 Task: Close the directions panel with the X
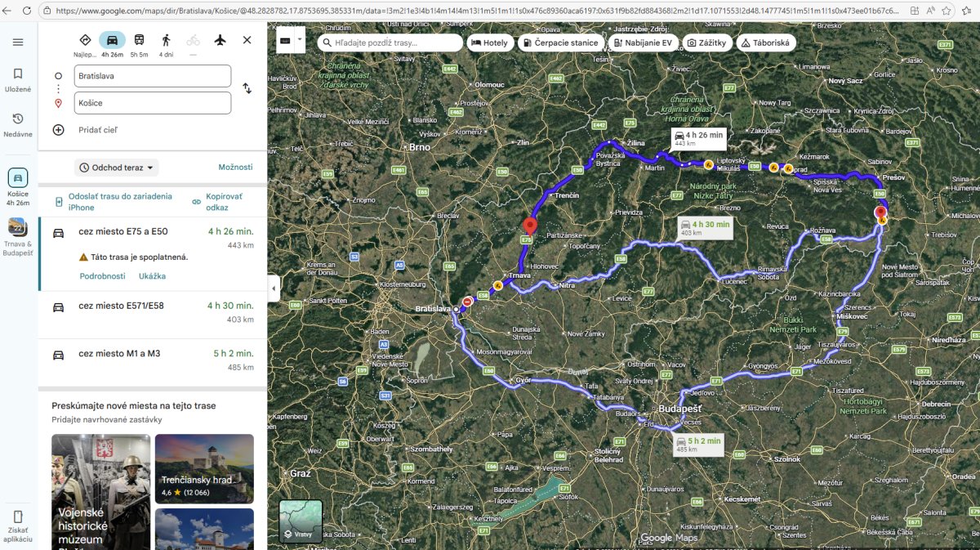point(247,40)
